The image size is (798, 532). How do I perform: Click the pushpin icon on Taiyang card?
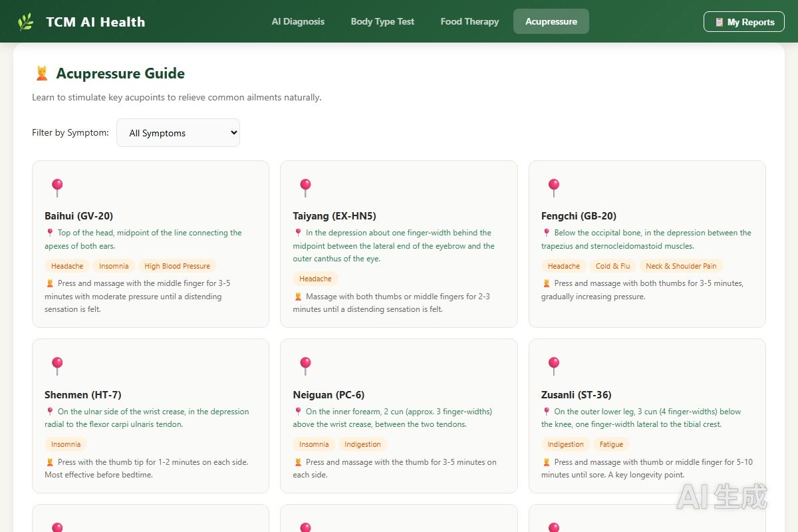[305, 188]
